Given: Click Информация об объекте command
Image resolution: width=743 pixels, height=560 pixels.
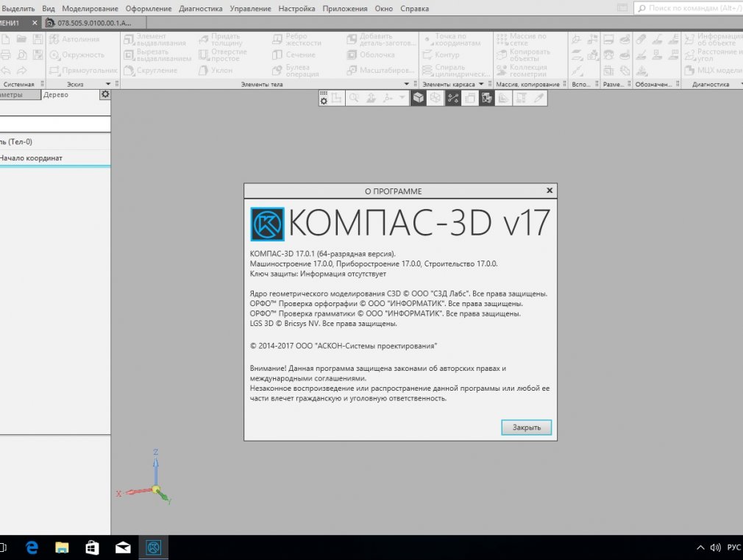Looking at the screenshot, I should pyautogui.click(x=713, y=39).
